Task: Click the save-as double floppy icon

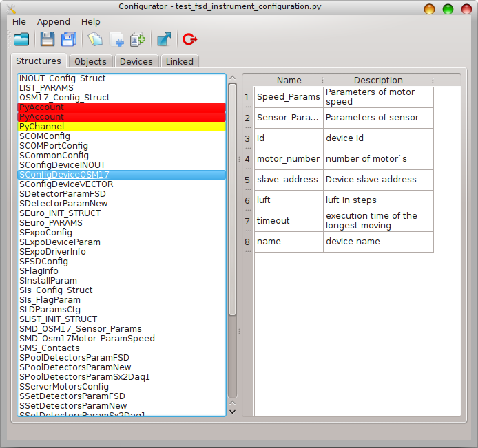Action: point(69,39)
